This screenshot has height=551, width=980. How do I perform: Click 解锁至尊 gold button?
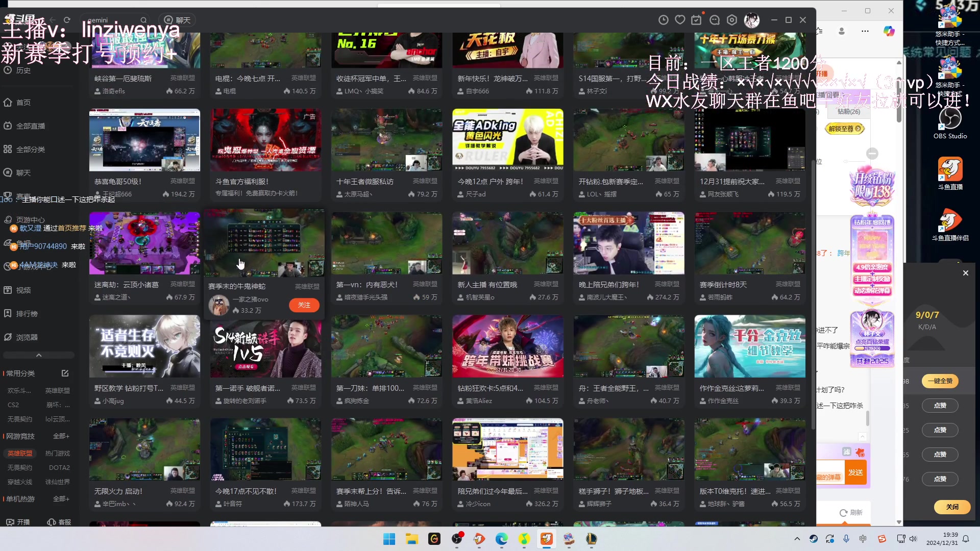pyautogui.click(x=845, y=129)
